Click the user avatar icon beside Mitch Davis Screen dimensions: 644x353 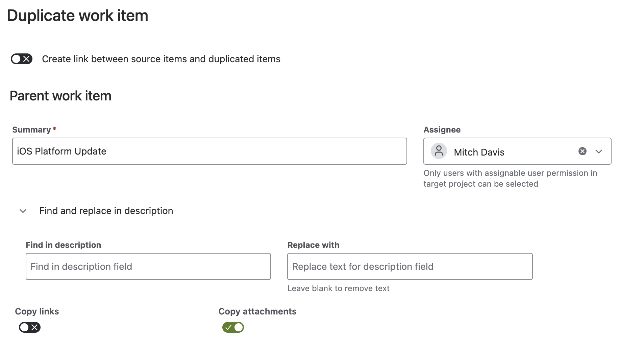coord(439,151)
